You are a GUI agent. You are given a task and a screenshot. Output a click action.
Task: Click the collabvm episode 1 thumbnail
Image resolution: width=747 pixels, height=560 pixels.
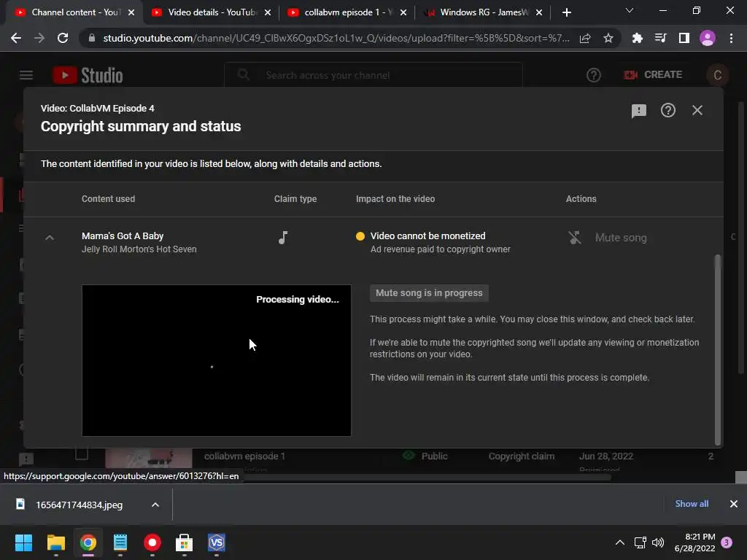(x=149, y=459)
